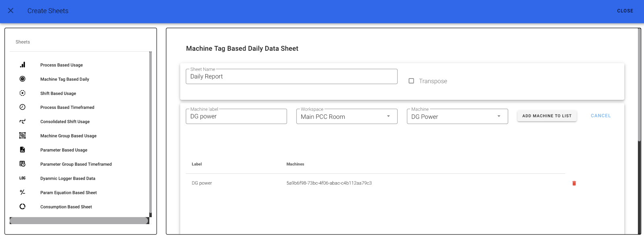Select Machine Group Based Usage from Sheets list
Image resolution: width=644 pixels, height=239 pixels.
[68, 136]
